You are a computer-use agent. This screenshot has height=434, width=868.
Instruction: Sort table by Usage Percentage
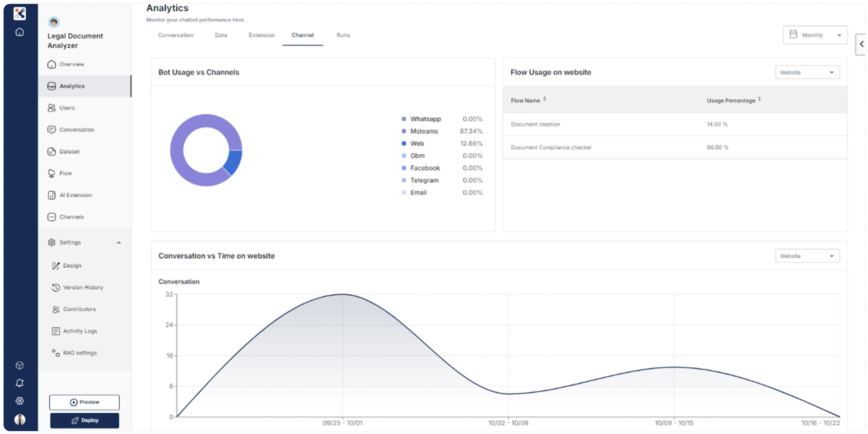pos(760,99)
